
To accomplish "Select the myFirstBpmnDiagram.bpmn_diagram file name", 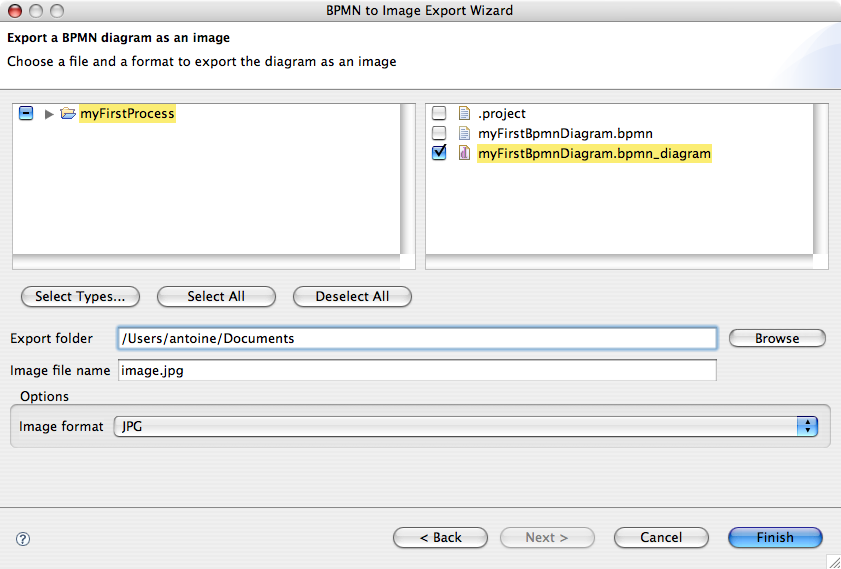I will (594, 153).
